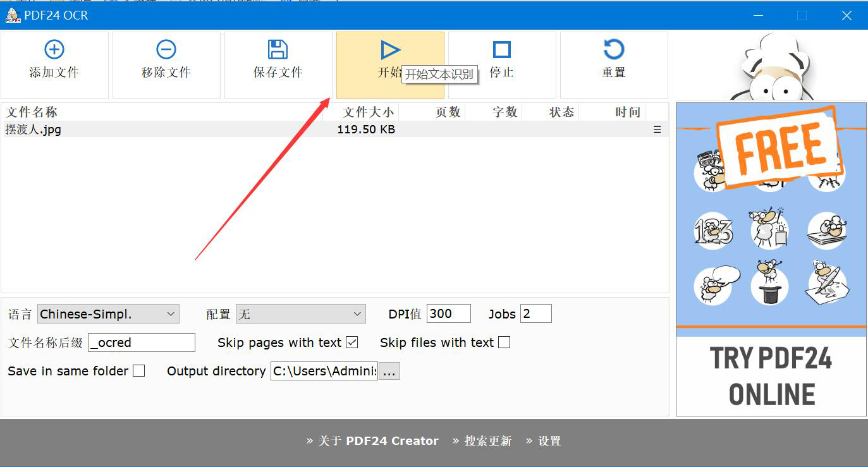The image size is (868, 467).
Task: Click the 添加文件 (add file) plus icon
Action: (x=54, y=49)
